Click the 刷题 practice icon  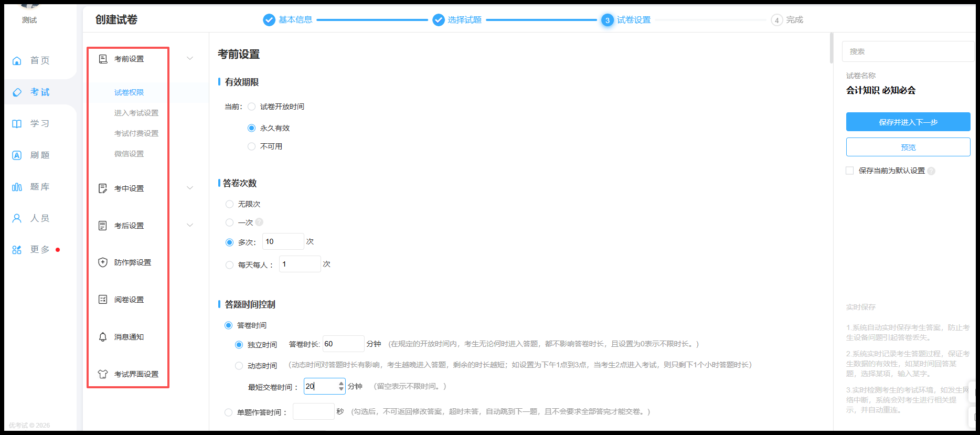click(17, 155)
